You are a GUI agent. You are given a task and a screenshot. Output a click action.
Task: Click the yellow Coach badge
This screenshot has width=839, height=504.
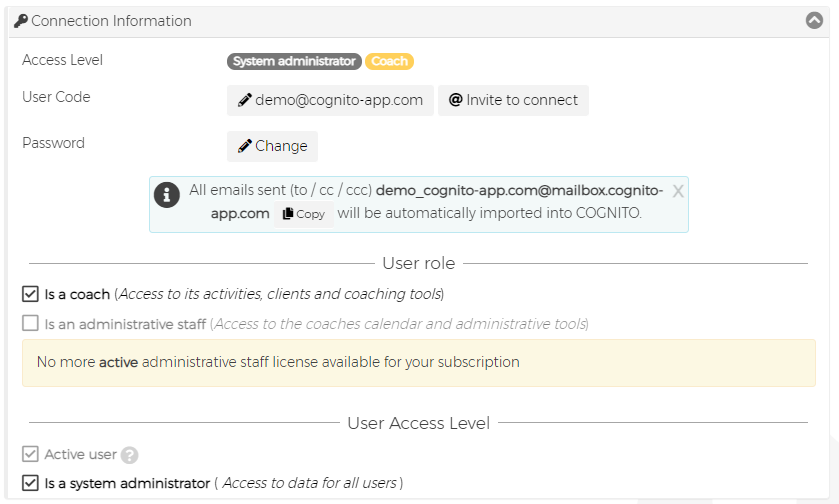click(389, 61)
